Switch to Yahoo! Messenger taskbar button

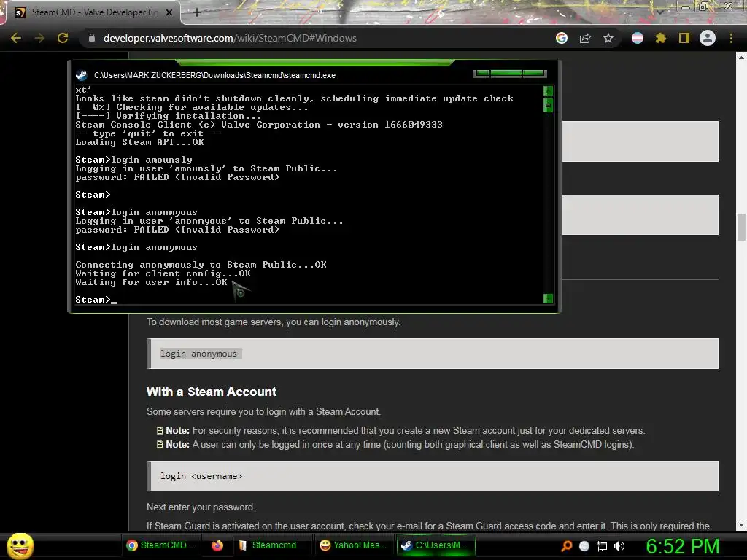[x=354, y=545]
